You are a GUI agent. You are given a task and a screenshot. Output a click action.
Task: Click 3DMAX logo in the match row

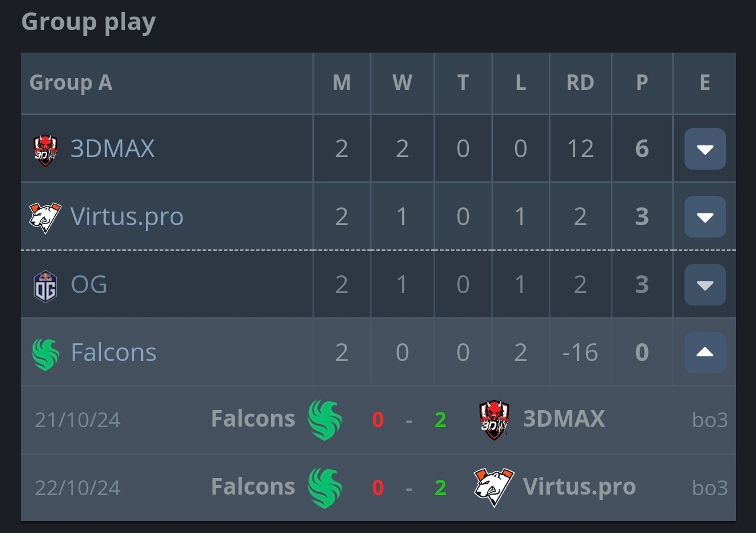pos(494,420)
